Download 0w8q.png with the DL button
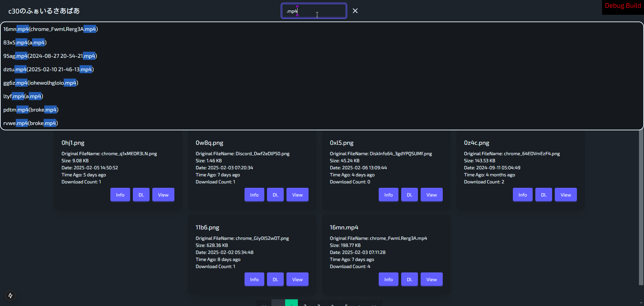 pos(275,195)
